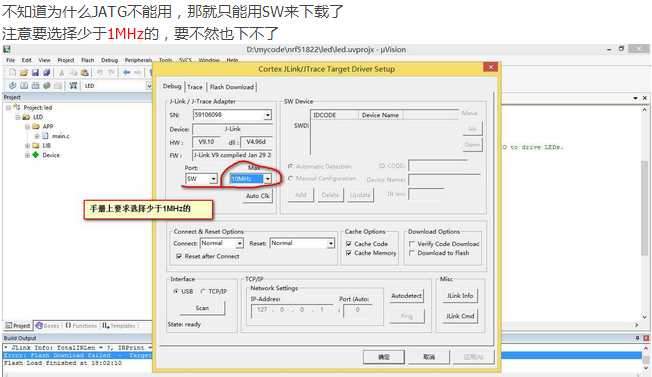The image size is (652, 377).
Task: Open the SN serial number dropdown
Action: click(268, 115)
